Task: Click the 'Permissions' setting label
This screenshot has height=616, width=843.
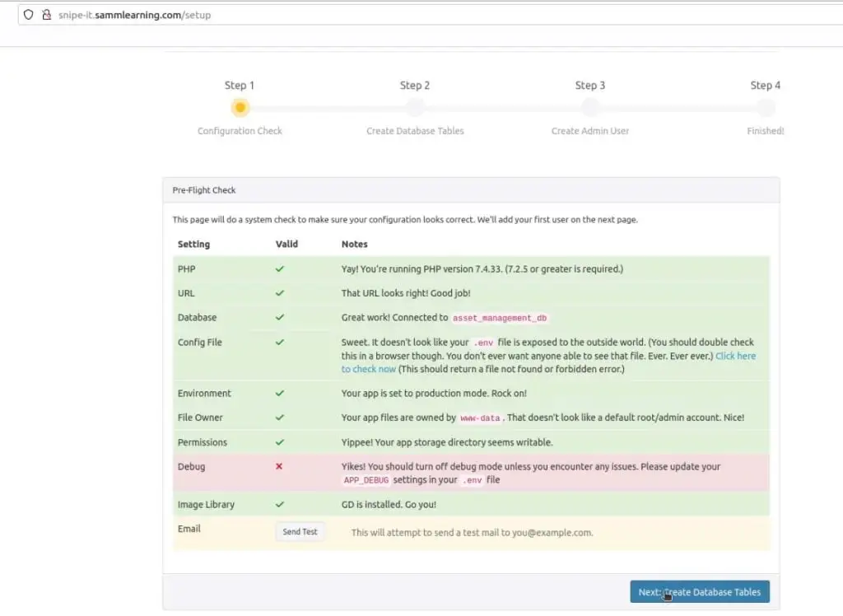Action: click(203, 442)
